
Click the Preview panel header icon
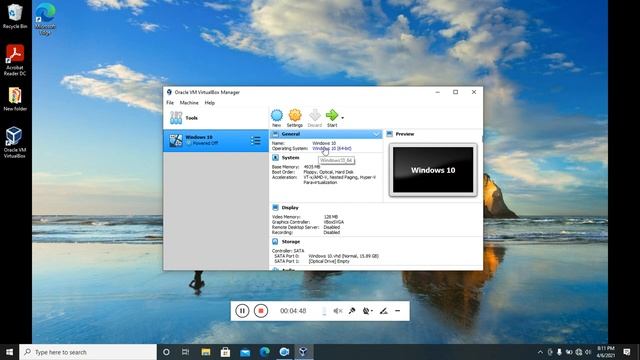[389, 134]
